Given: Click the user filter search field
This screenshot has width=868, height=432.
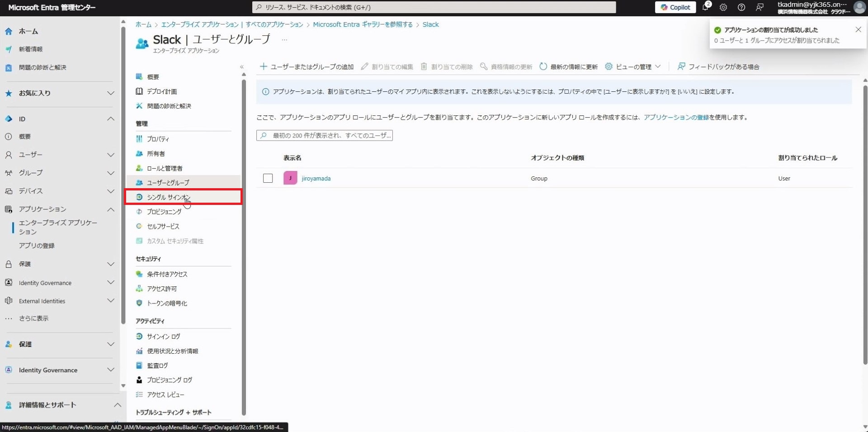Looking at the screenshot, I should [x=325, y=135].
